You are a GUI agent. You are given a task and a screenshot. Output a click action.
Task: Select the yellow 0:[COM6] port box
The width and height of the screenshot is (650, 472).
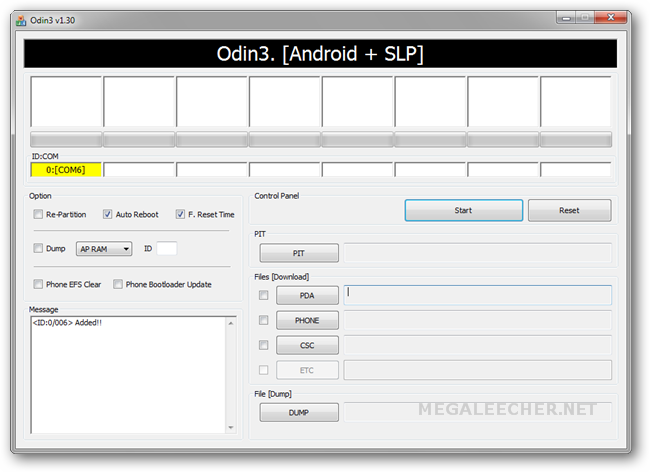tap(66, 169)
